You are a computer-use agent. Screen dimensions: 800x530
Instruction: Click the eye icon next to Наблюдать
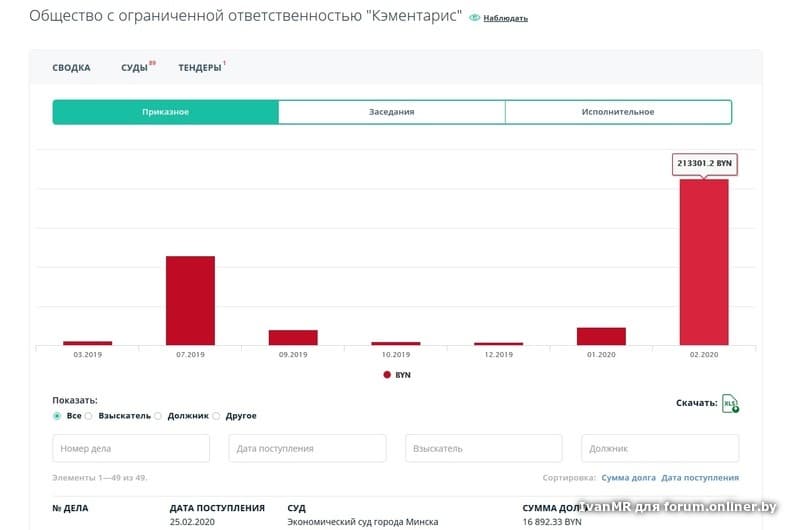(474, 18)
